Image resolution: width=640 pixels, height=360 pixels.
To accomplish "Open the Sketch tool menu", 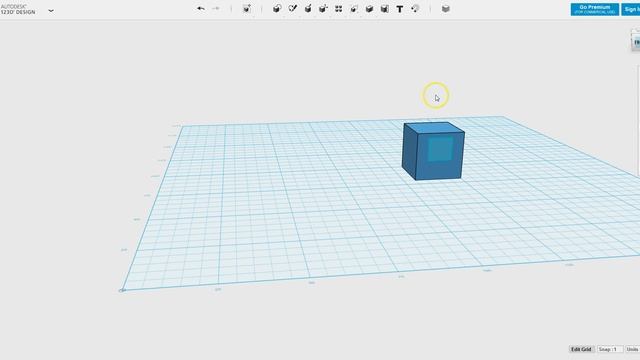I will tap(293, 9).
